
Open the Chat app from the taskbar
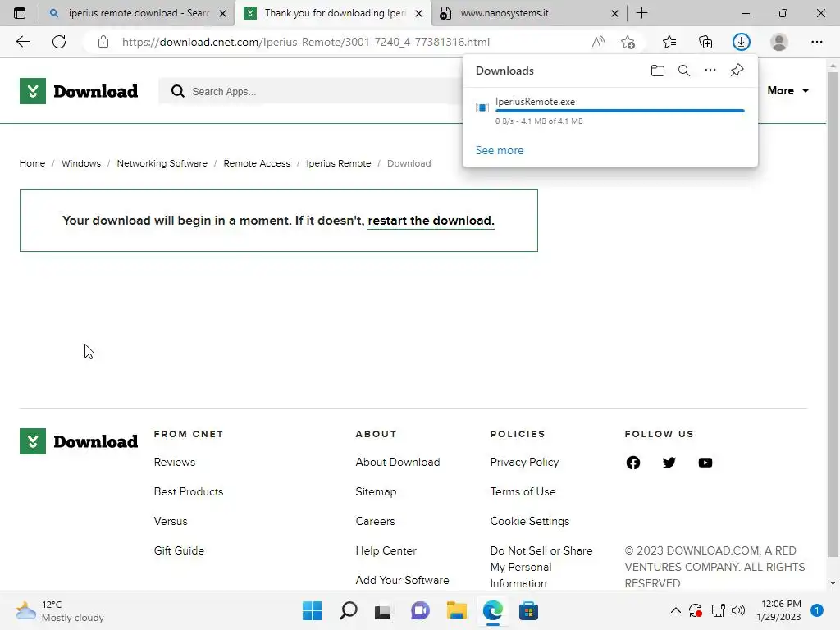421,610
